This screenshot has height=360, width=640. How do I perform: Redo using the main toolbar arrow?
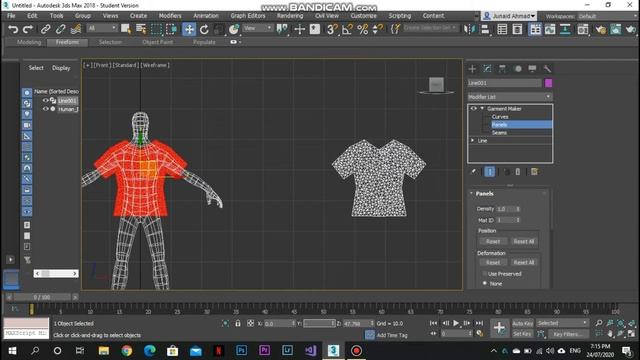[x=28, y=29]
